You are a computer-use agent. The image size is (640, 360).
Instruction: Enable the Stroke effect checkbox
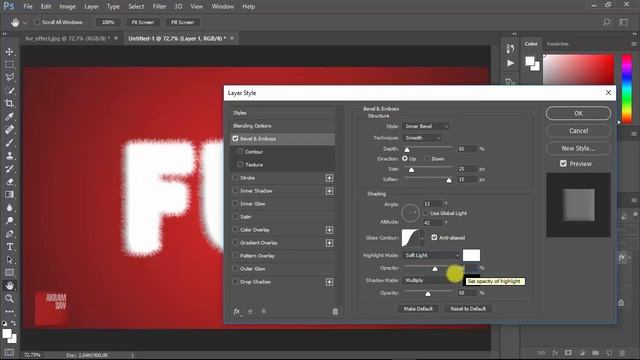235,178
